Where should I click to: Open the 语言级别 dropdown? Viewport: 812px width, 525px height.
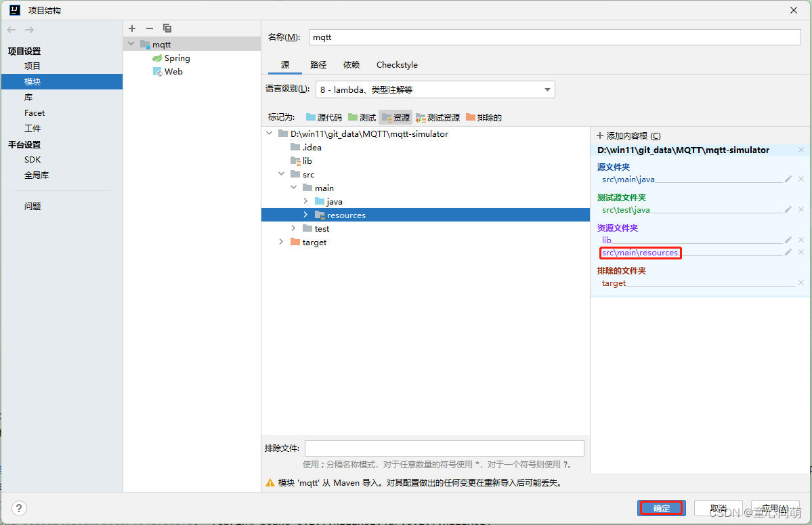point(547,89)
